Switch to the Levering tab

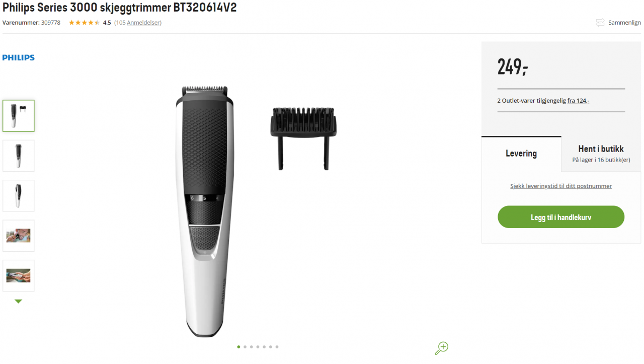coord(521,154)
